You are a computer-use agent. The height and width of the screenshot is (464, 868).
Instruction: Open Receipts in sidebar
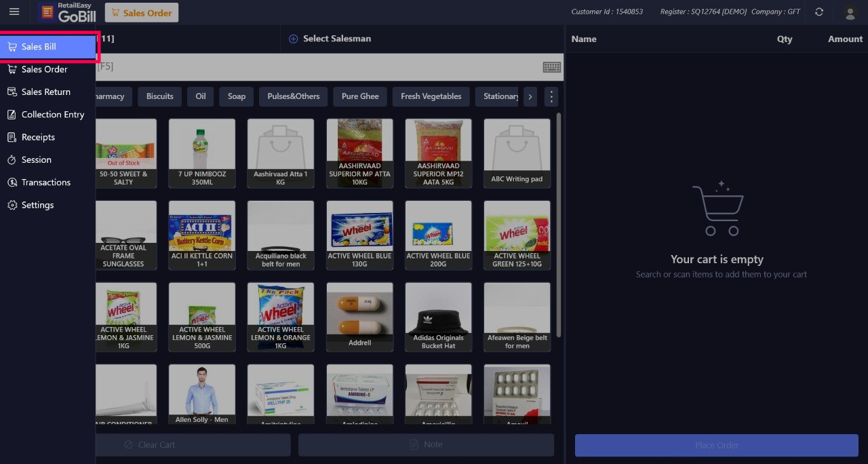click(x=47, y=137)
